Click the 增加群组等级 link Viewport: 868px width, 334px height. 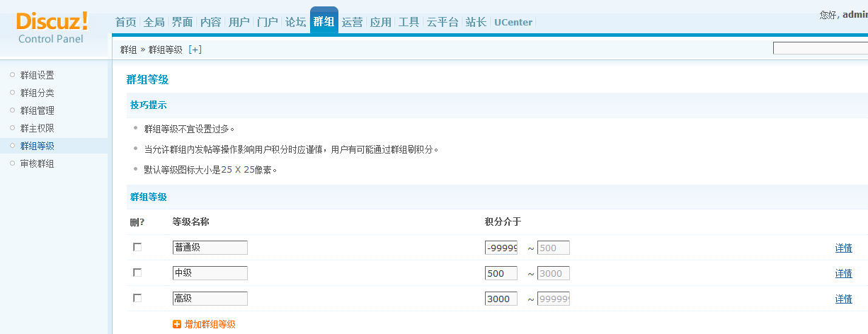tap(210, 324)
